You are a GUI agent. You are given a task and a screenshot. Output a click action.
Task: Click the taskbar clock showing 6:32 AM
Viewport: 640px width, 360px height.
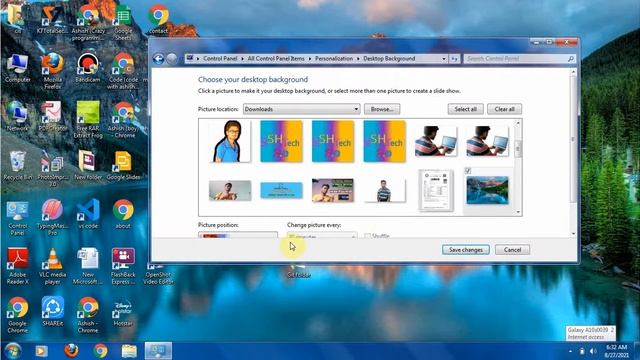coord(617,351)
